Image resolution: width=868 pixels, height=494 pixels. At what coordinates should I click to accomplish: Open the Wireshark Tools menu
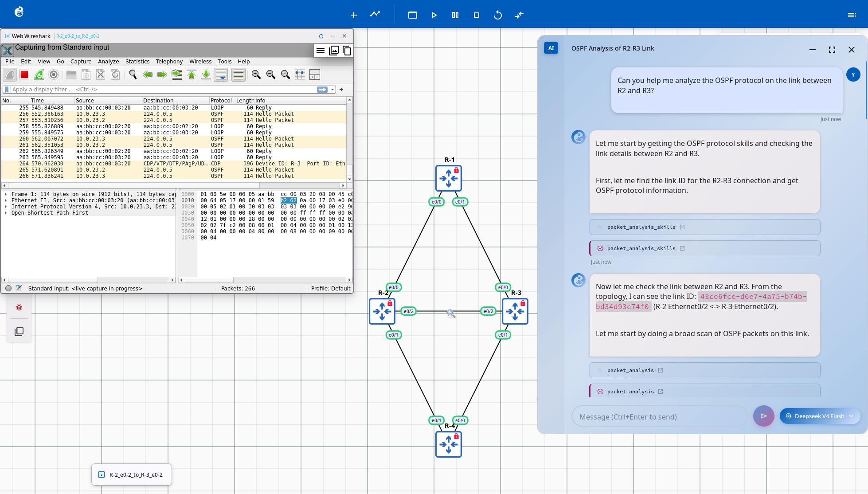[x=224, y=62]
